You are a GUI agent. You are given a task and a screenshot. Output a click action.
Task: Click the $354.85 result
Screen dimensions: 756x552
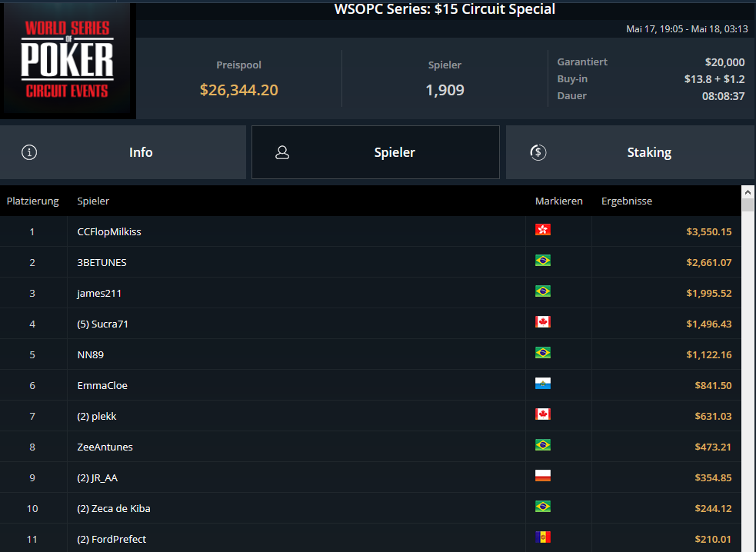[x=713, y=477]
